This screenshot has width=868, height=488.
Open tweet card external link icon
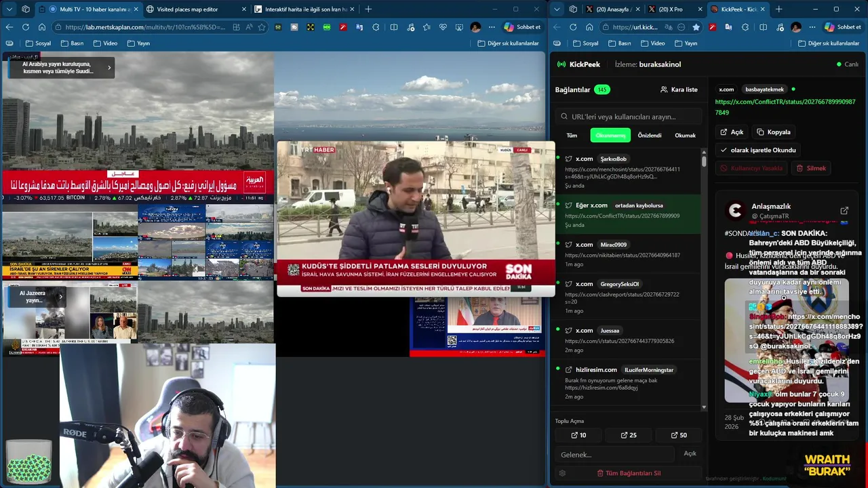844,211
